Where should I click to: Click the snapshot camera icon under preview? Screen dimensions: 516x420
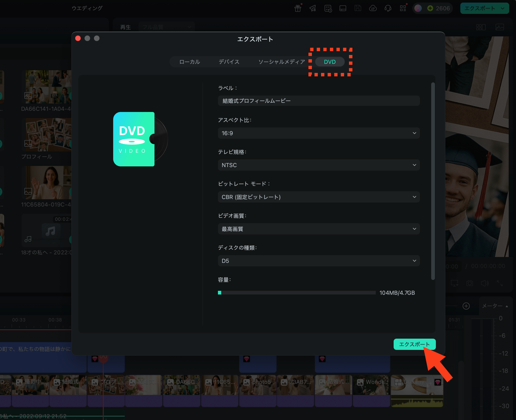pos(470,283)
